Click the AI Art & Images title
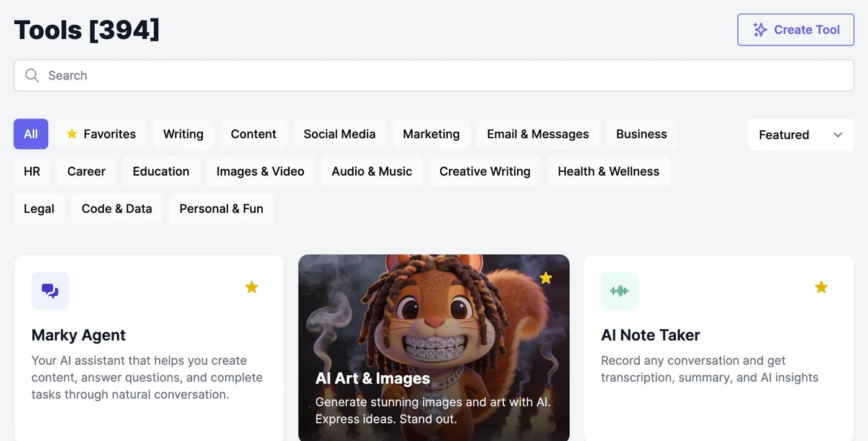 click(373, 378)
